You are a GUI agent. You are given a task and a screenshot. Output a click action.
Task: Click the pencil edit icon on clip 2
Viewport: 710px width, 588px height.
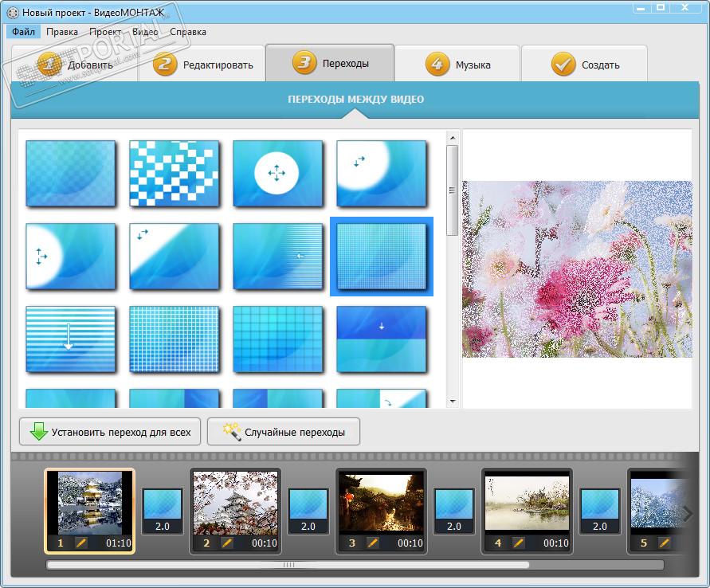tap(227, 543)
